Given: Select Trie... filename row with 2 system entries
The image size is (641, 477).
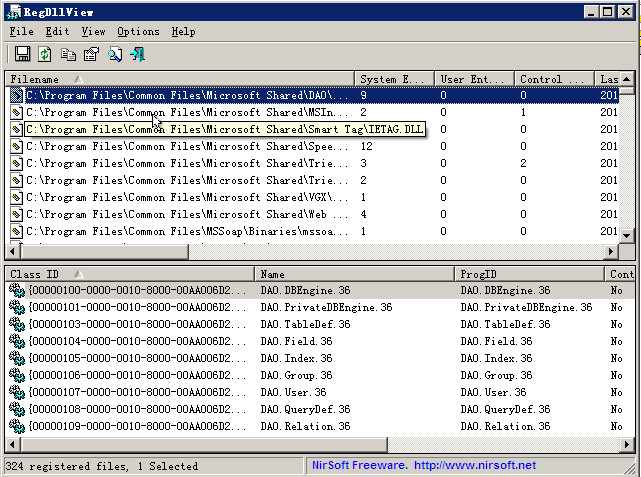Looking at the screenshot, I should 187,180.
